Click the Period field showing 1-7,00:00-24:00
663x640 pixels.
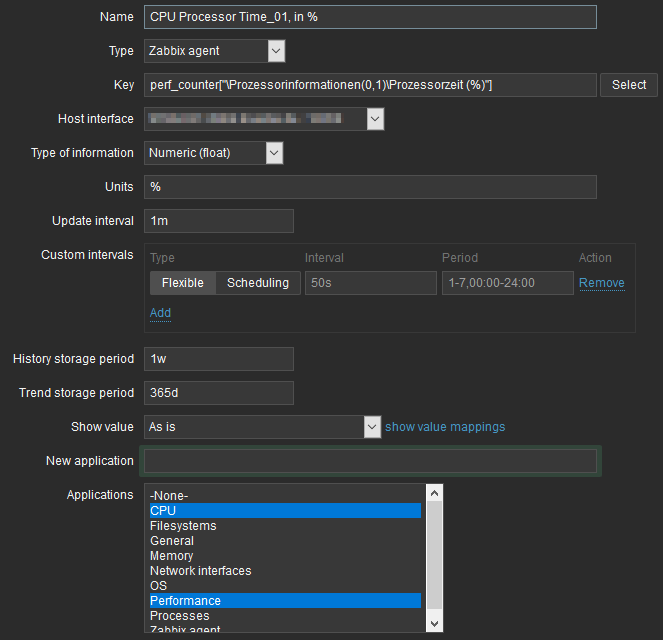coord(506,283)
